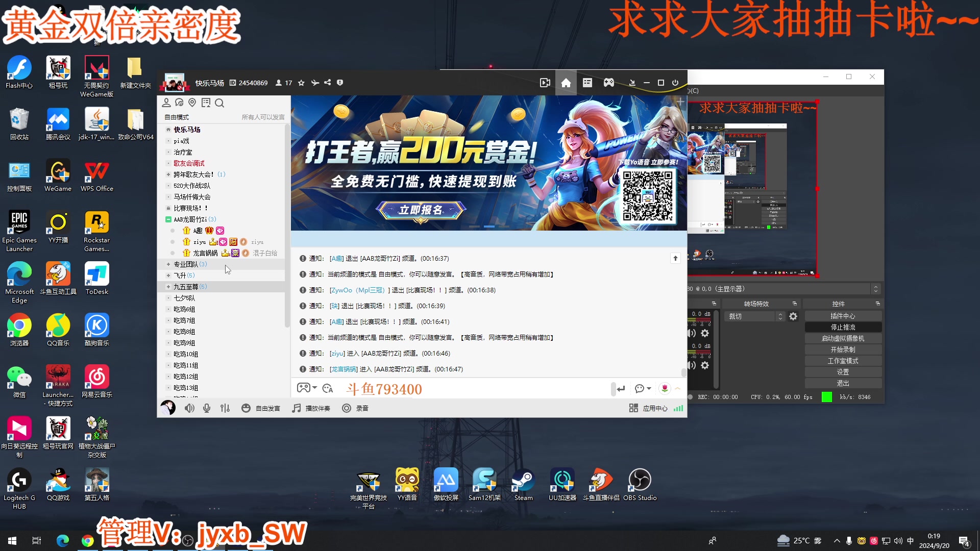980x551 pixels.
Task: Pop out the 转场特效 dock in OBS
Action: pos(795,304)
